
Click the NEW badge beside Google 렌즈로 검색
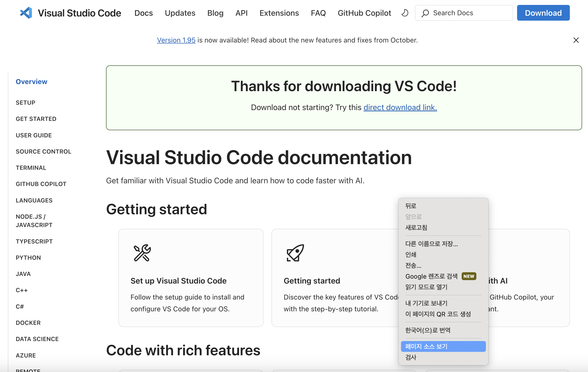click(469, 276)
